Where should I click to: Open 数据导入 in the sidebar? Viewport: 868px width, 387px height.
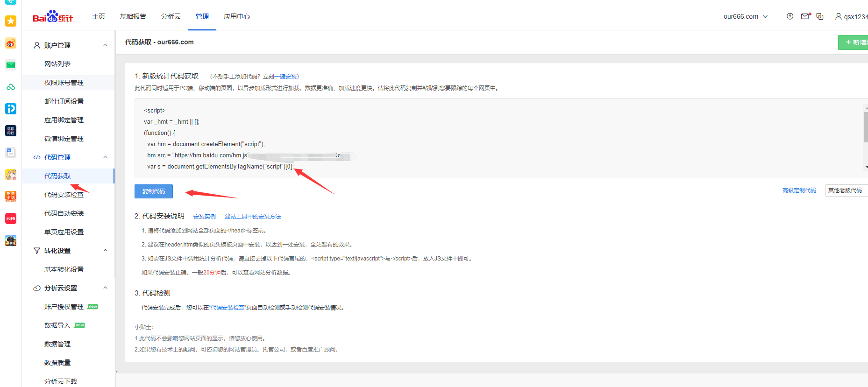click(x=57, y=325)
